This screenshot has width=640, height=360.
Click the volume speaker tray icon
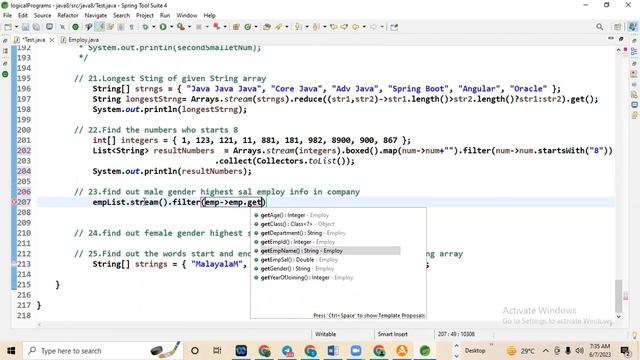point(579,351)
